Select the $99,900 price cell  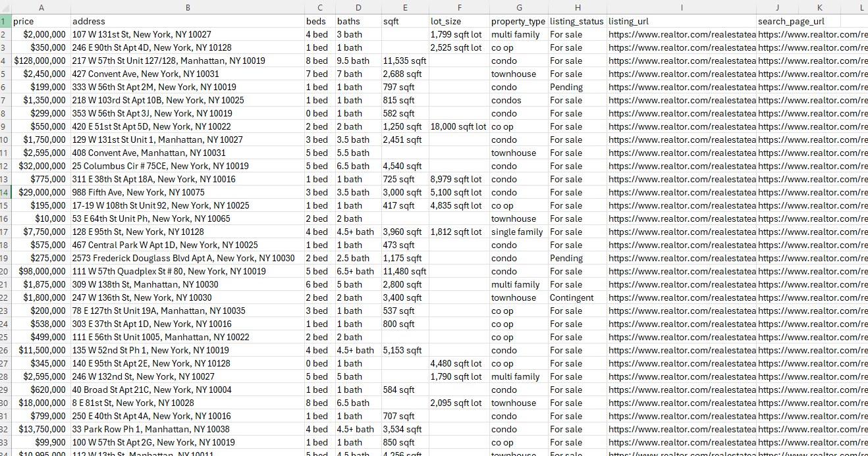[x=41, y=442]
